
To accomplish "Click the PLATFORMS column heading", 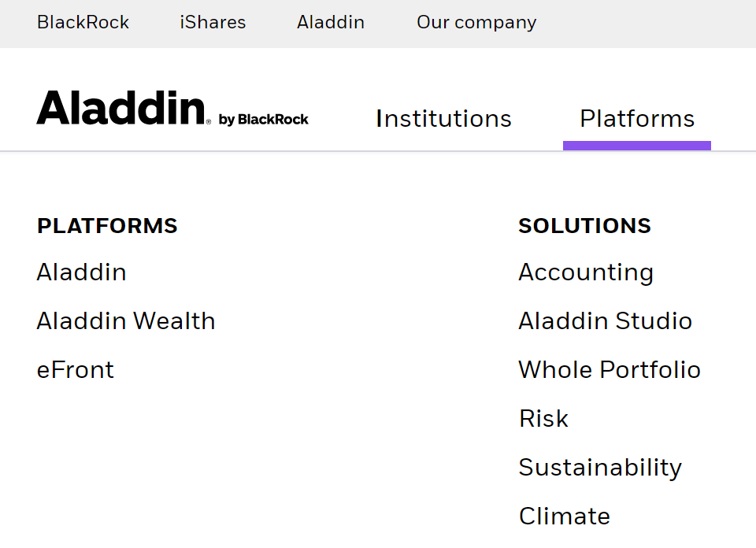I will click(107, 226).
